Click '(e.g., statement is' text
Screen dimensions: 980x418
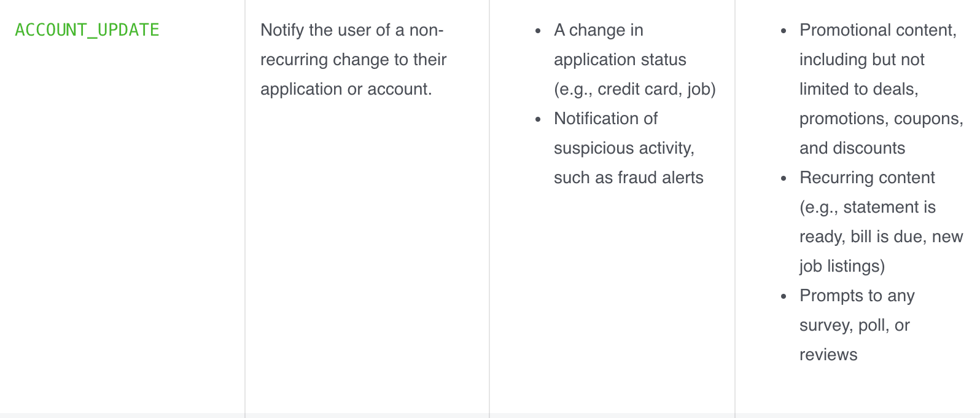click(868, 207)
